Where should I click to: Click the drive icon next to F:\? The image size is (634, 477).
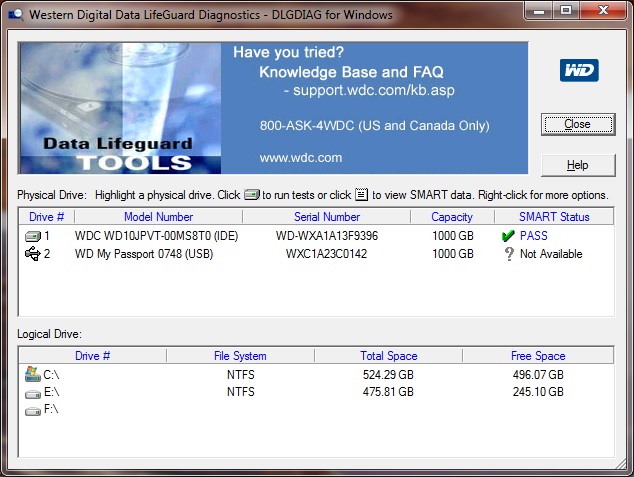tap(33, 411)
